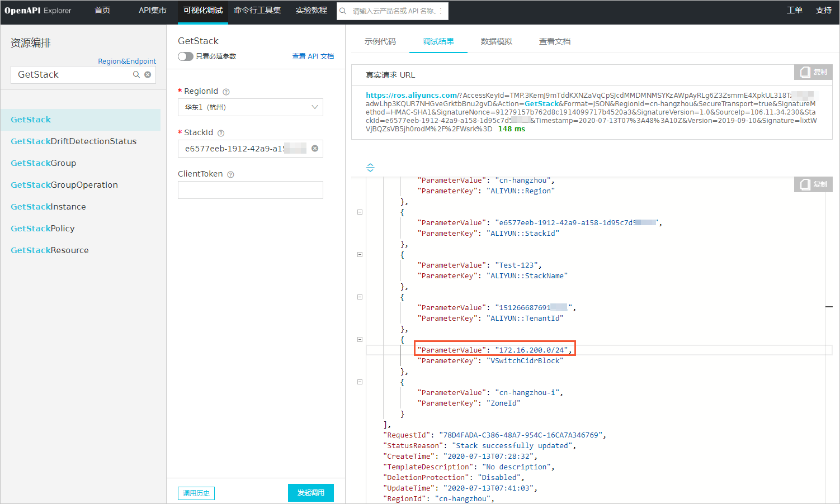Image resolution: width=840 pixels, height=504 pixels.
Task: Select GetStackInstance in the API list
Action: tap(48, 207)
